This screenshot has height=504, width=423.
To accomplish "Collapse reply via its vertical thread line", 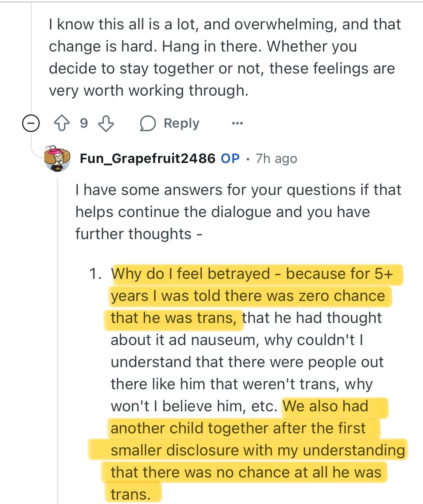I will pyautogui.click(x=58, y=331).
